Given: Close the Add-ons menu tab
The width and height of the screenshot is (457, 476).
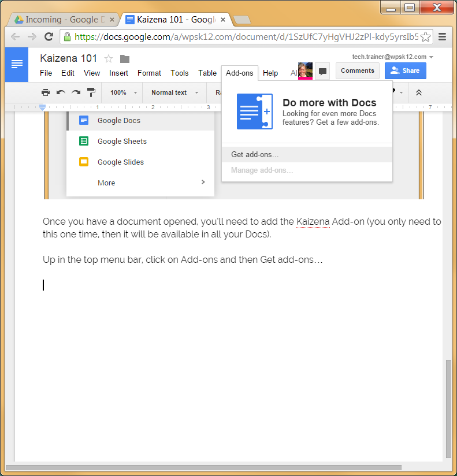Looking at the screenshot, I should point(240,73).
